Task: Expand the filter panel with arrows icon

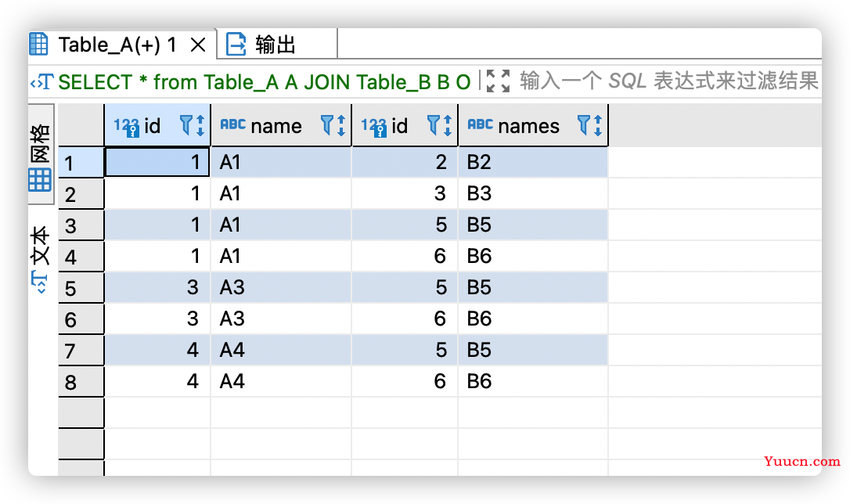Action: (498, 81)
